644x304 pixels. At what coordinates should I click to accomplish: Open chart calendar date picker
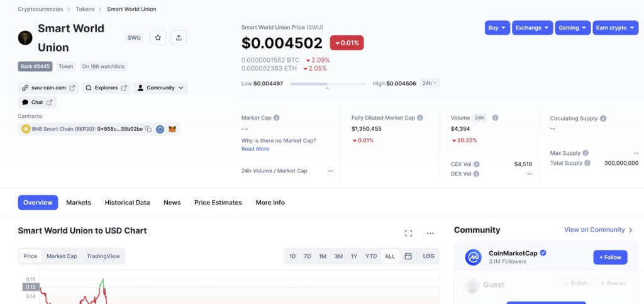coord(408,256)
